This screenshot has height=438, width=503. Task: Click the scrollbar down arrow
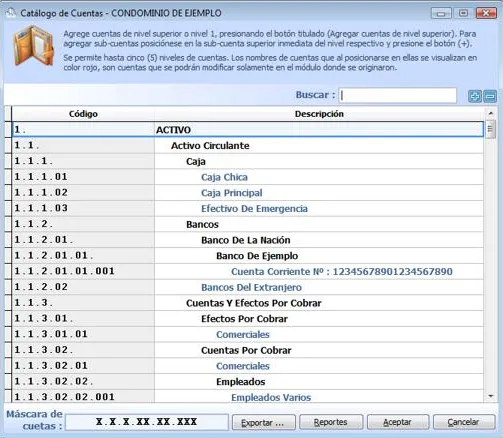(x=490, y=396)
